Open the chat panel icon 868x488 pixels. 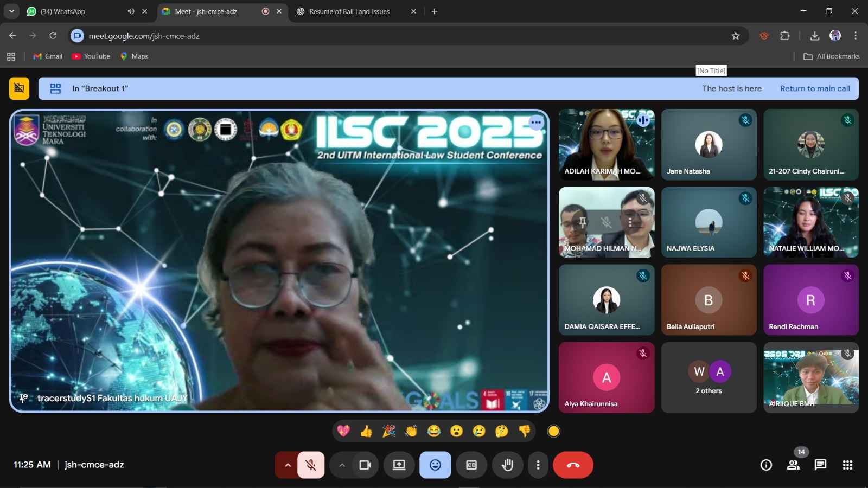point(820,465)
